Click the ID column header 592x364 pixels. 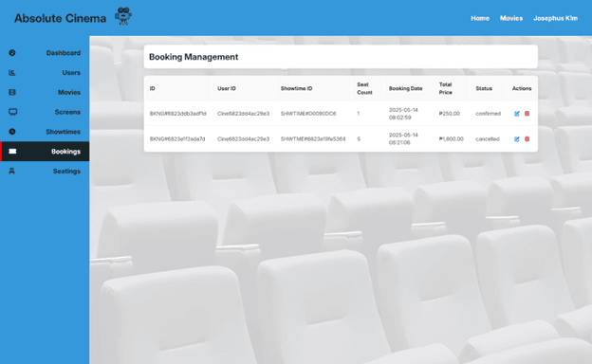click(x=152, y=88)
